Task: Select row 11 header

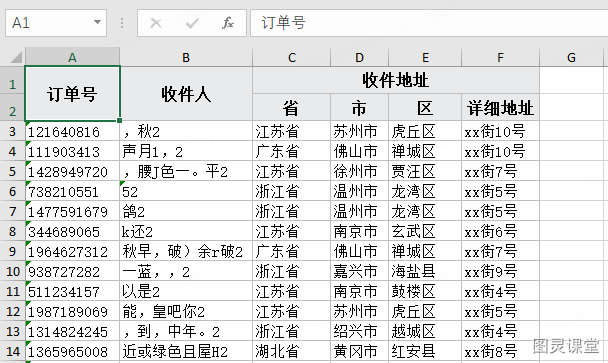Action: (x=12, y=291)
